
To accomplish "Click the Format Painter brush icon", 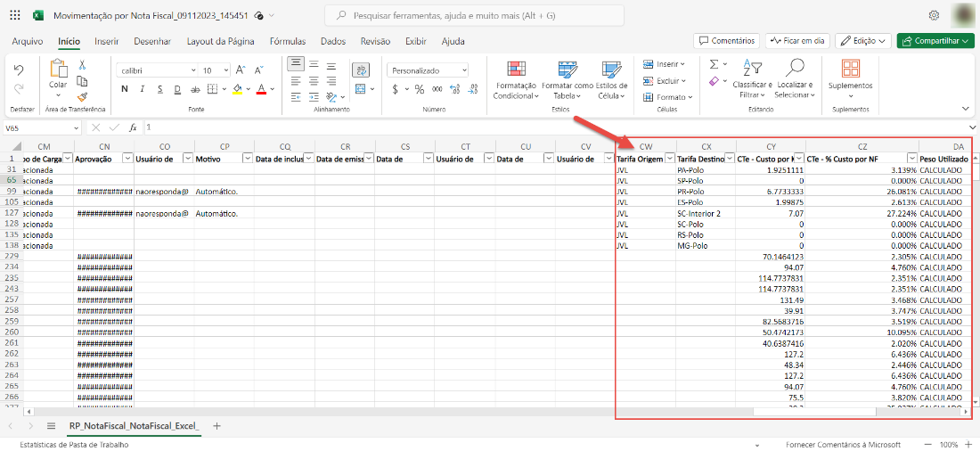I will (x=82, y=97).
